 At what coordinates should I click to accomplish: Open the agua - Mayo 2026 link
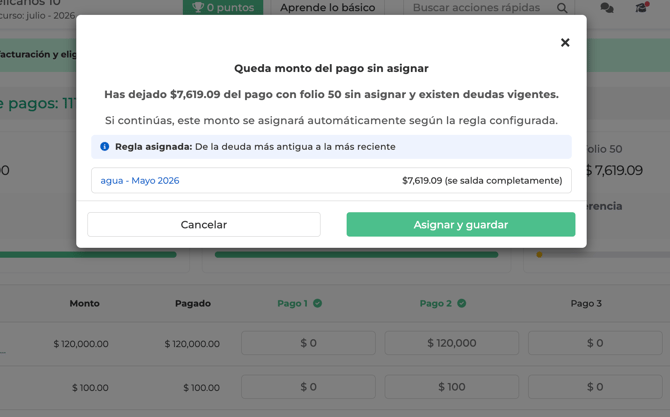pos(140,181)
